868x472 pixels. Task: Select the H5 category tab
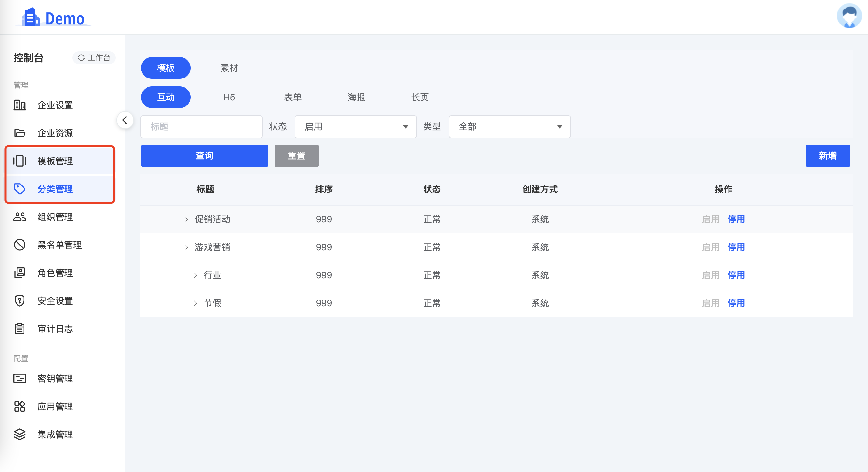[x=229, y=98]
